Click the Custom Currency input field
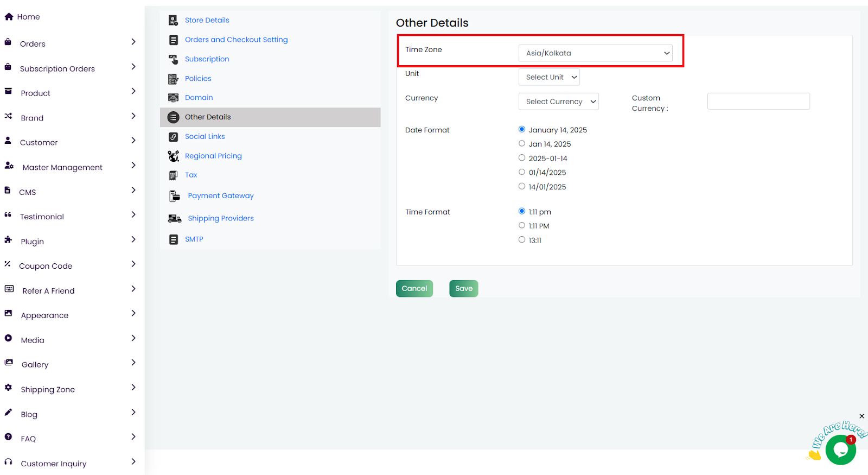Screen dimensions: 868x475 (x=758, y=102)
